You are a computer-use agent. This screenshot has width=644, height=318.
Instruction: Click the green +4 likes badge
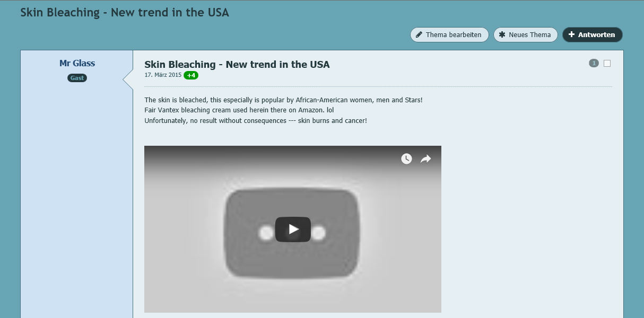(191, 75)
